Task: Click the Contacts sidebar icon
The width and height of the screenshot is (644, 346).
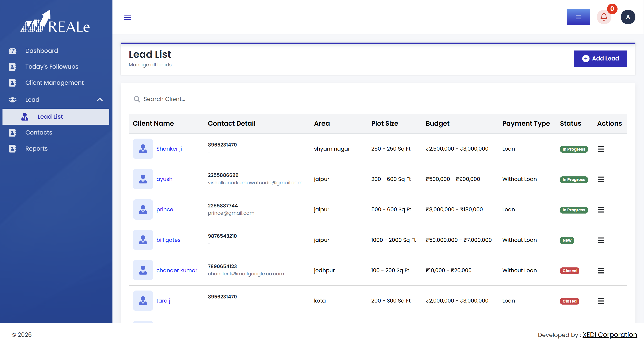Action: click(12, 133)
